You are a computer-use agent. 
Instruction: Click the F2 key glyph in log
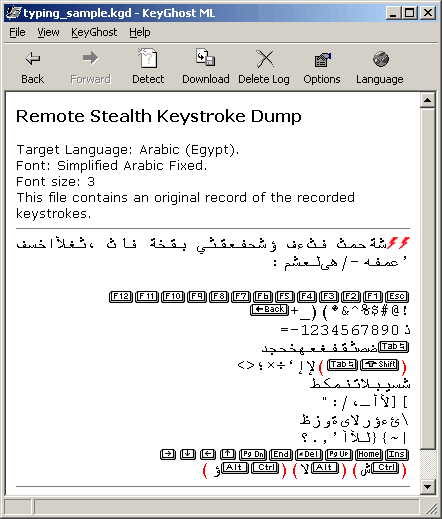[351, 296]
